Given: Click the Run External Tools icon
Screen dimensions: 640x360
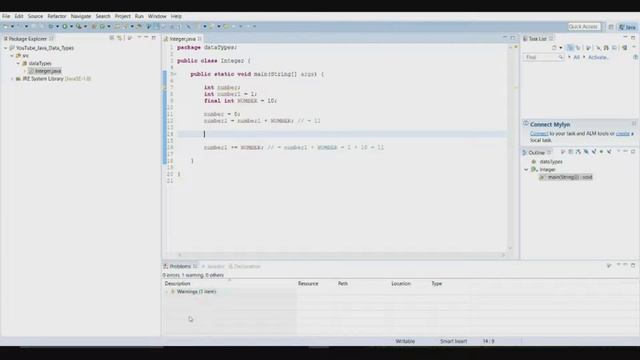Looking at the screenshot, I should (79, 27).
